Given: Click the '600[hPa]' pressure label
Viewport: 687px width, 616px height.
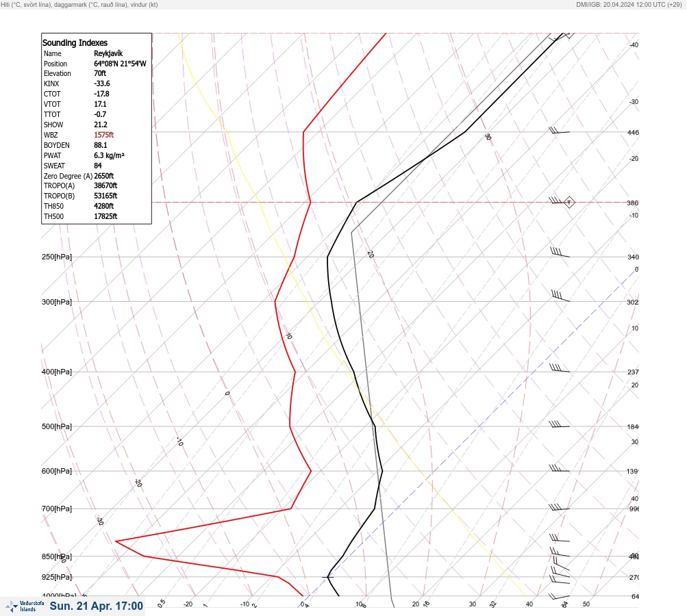Looking at the screenshot, I should [x=57, y=471].
